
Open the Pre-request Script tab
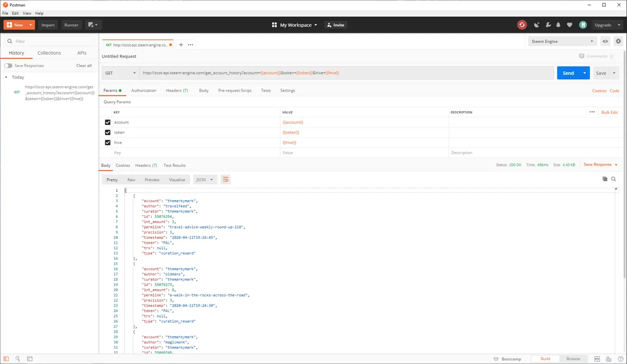coord(235,91)
